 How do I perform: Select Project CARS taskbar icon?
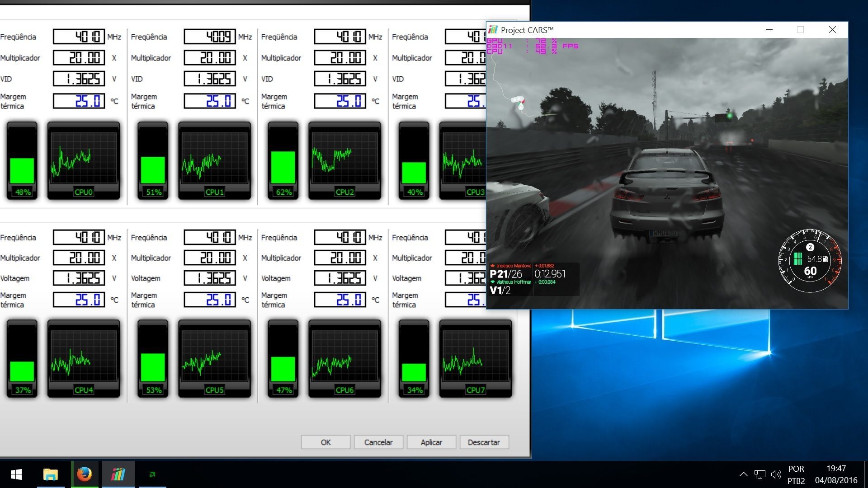pyautogui.click(x=118, y=474)
